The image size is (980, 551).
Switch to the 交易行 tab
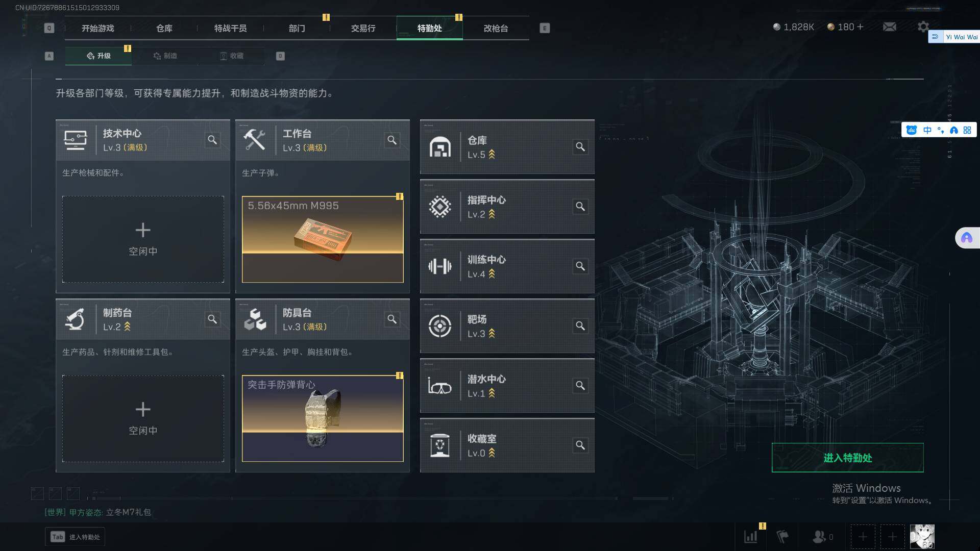tap(363, 28)
